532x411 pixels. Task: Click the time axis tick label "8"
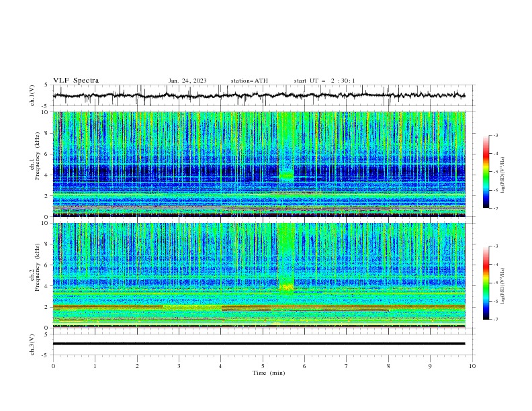(388, 366)
